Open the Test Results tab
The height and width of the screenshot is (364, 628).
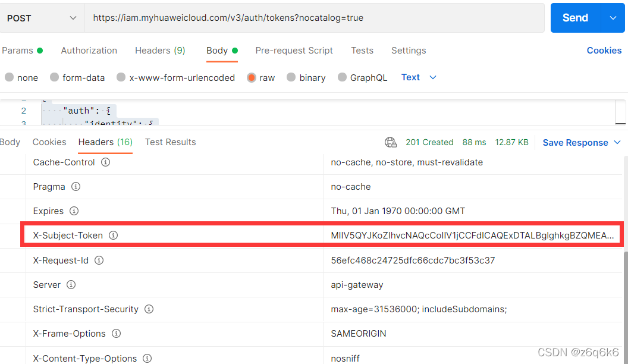coord(170,142)
